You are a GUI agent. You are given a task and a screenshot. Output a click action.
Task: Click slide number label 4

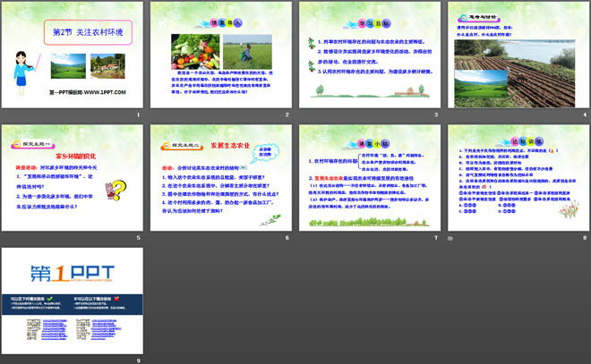point(585,114)
